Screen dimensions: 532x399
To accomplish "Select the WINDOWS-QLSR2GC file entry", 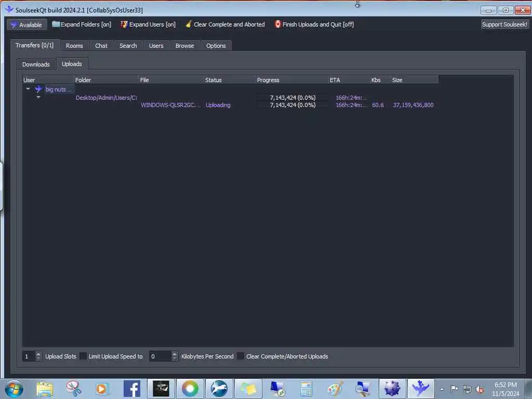I will [170, 105].
